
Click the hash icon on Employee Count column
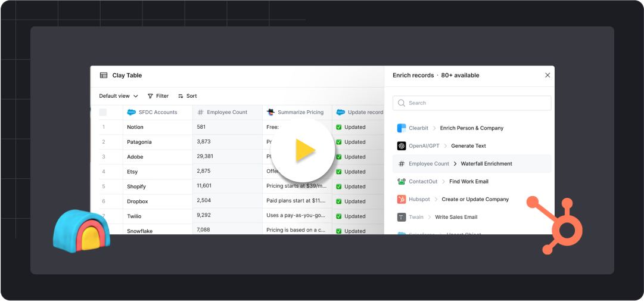click(200, 112)
